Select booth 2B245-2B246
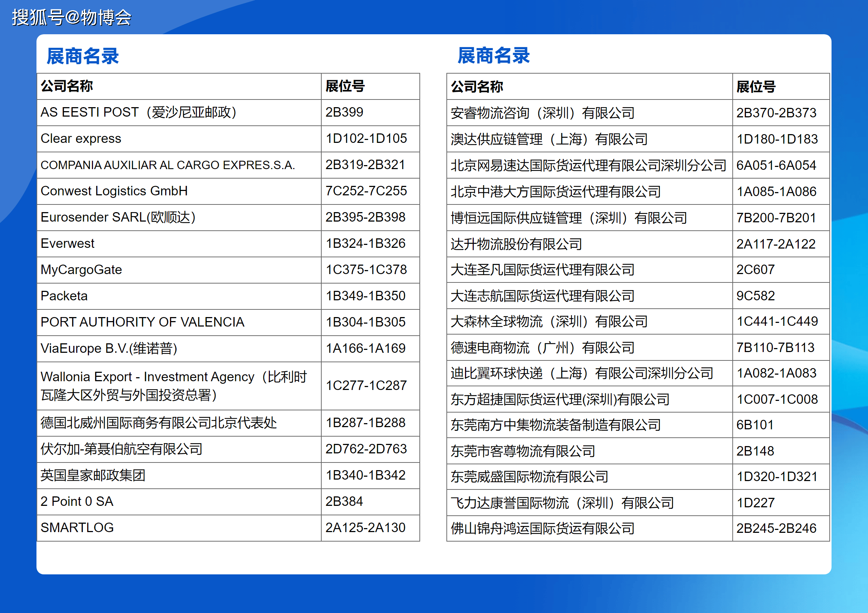The height and width of the screenshot is (613, 868). [x=776, y=528]
